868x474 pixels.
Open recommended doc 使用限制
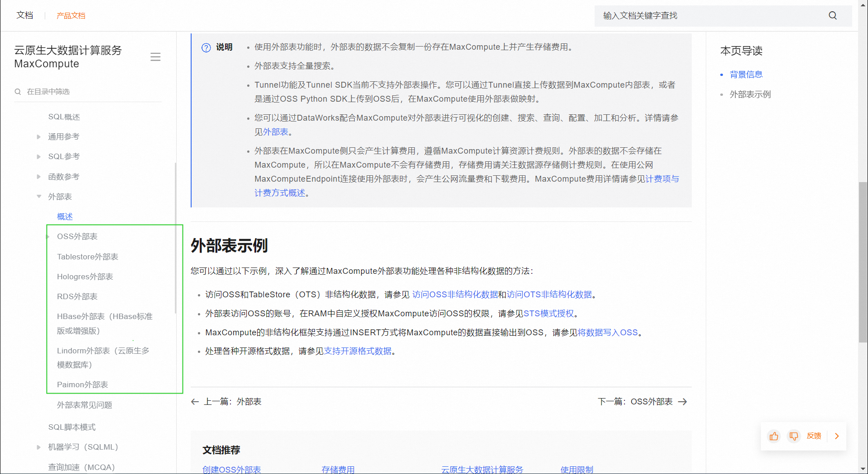(577, 469)
